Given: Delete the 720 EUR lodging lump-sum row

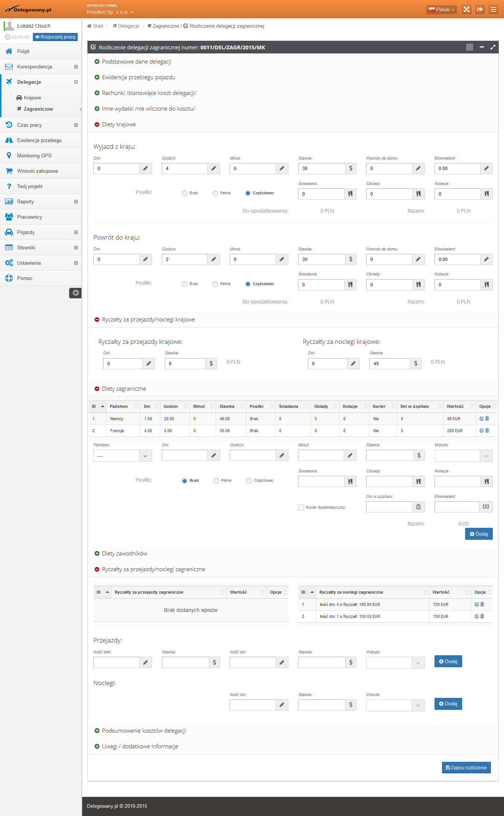Looking at the screenshot, I should pyautogui.click(x=482, y=604).
